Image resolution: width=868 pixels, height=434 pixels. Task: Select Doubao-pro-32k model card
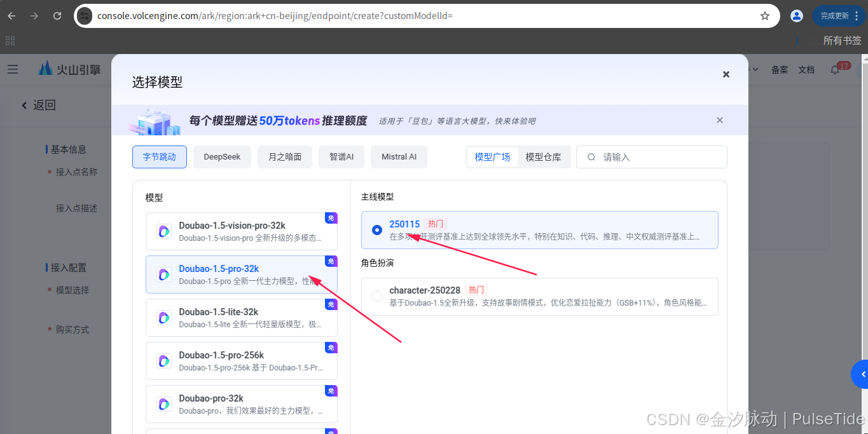point(242,404)
